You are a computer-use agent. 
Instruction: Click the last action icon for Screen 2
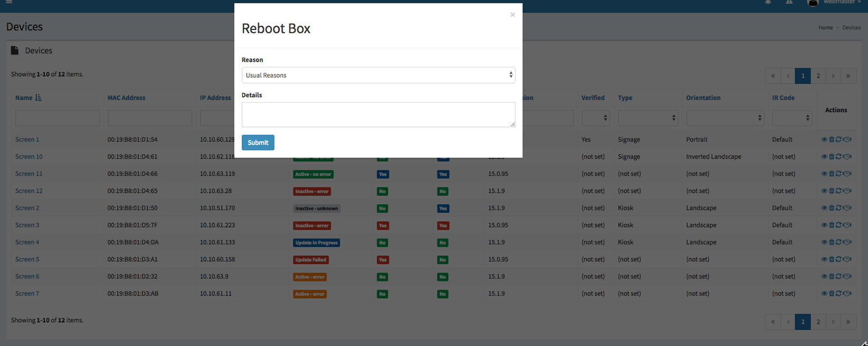pos(847,208)
